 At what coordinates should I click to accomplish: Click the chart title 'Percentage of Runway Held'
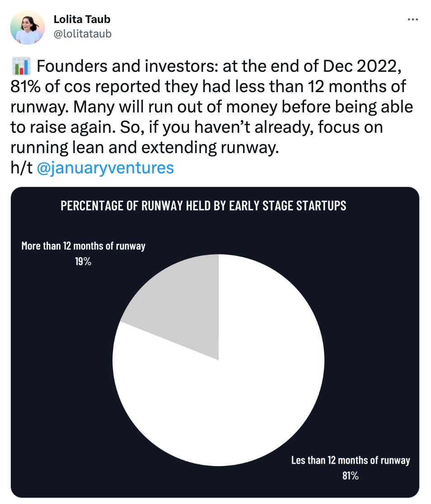[x=203, y=206]
